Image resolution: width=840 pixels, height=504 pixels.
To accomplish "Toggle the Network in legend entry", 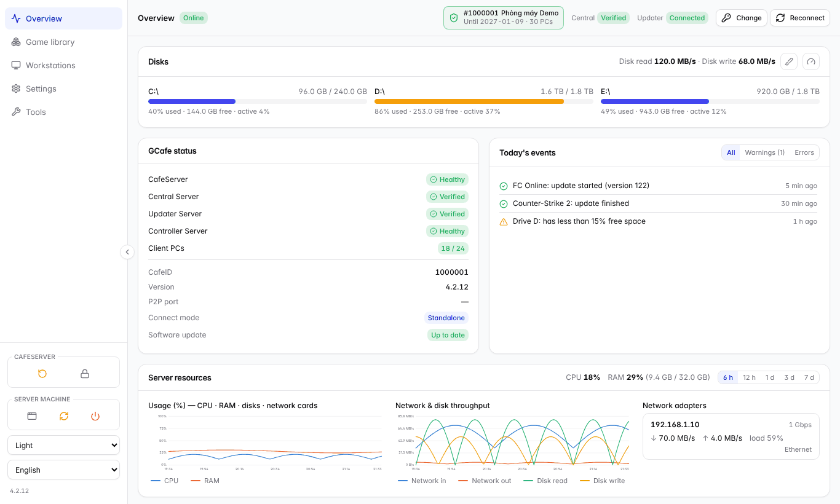I will (422, 481).
